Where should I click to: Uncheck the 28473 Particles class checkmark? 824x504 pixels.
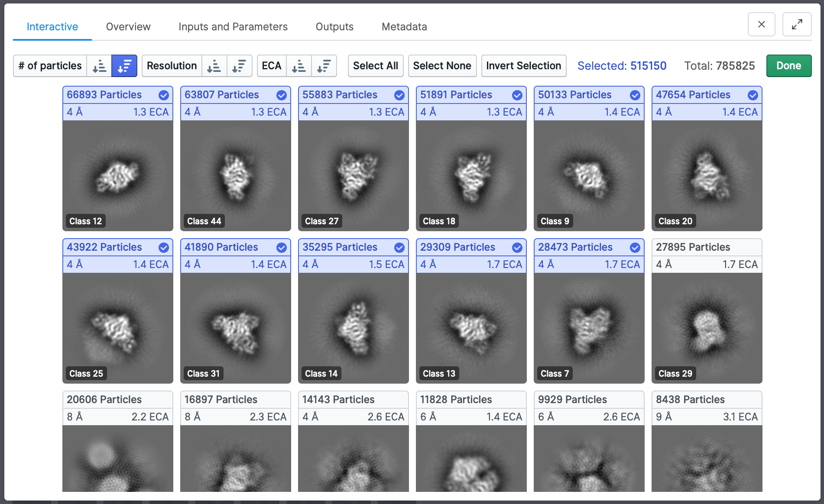[x=635, y=248]
